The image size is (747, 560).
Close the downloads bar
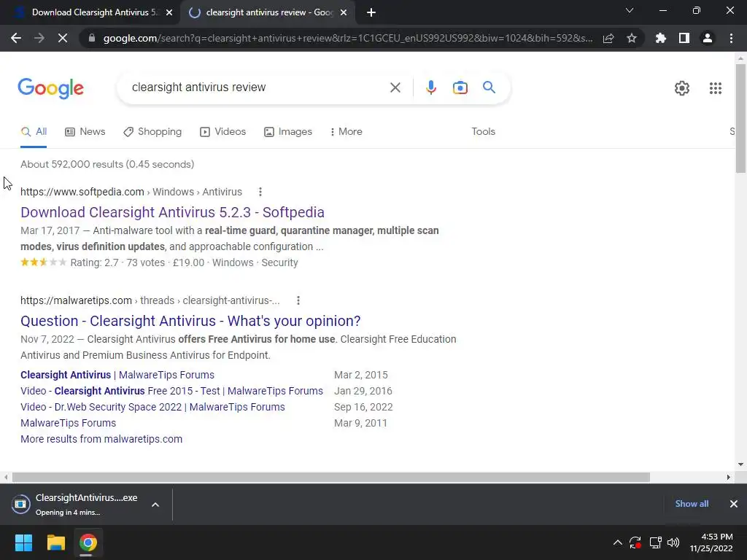pos(734,504)
